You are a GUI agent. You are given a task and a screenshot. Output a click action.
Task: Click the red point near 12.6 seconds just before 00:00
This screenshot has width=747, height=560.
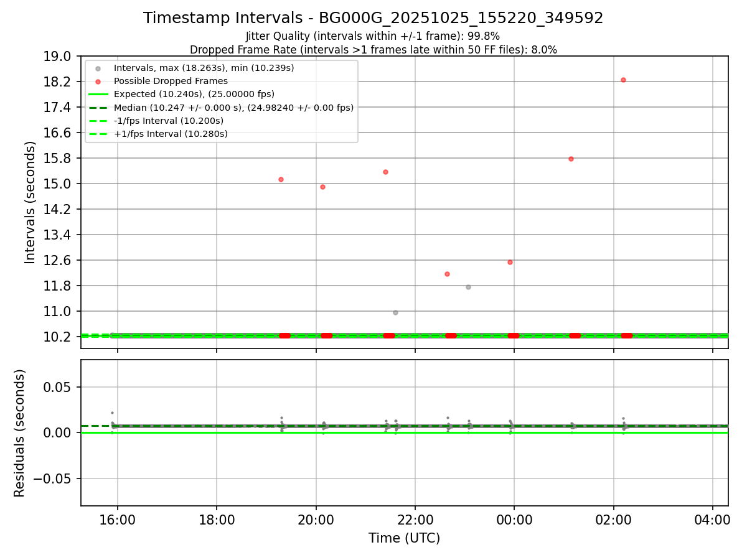coord(510,262)
